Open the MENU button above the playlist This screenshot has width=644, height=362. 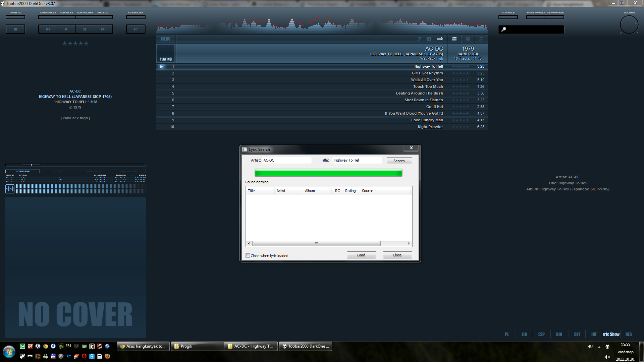[166, 39]
